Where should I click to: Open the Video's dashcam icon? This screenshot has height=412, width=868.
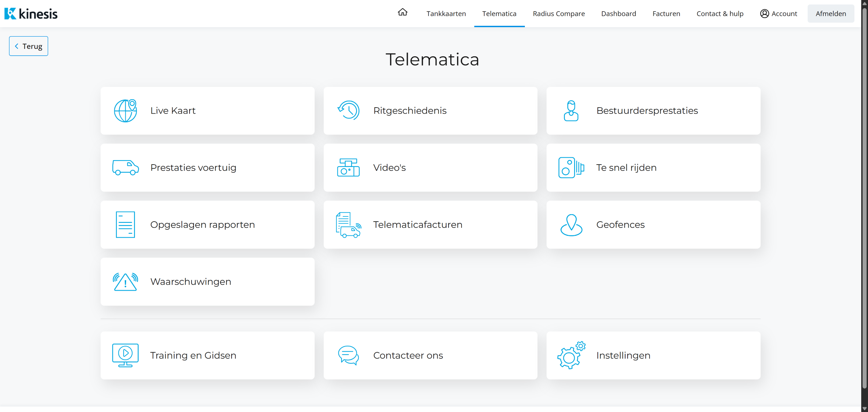tap(348, 168)
